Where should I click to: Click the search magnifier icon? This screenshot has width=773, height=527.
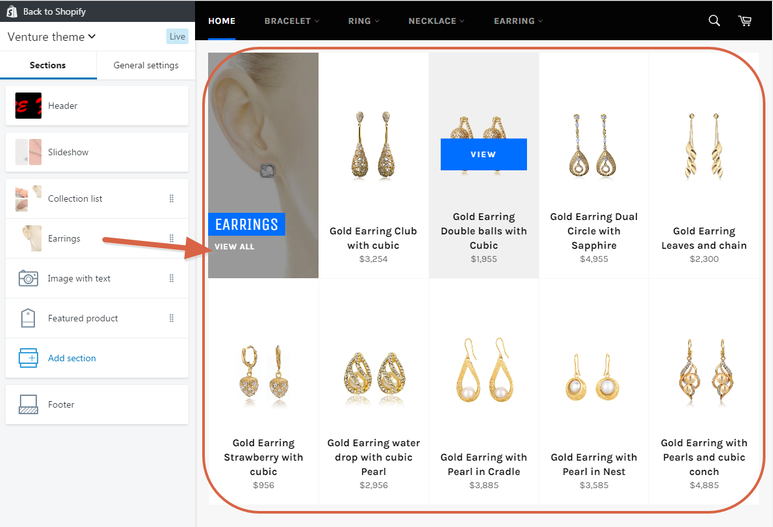(714, 21)
